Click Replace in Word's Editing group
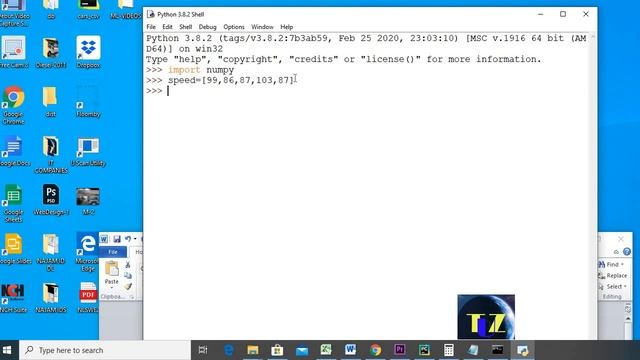Screen dimensions: 640x360 click(x=613, y=276)
